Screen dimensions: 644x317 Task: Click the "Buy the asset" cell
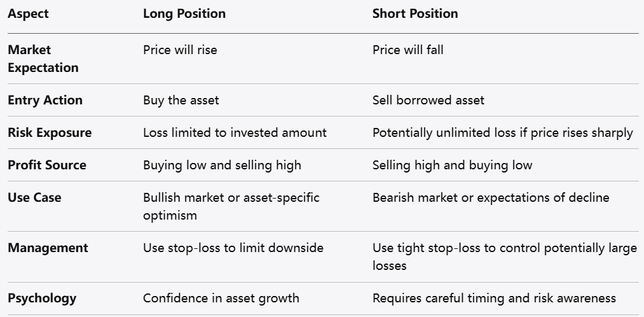click(181, 100)
